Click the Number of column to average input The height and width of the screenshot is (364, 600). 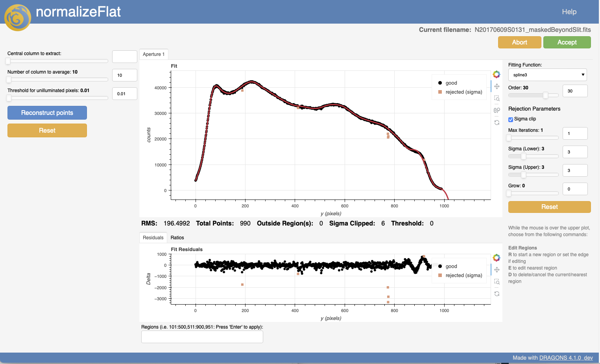(125, 75)
